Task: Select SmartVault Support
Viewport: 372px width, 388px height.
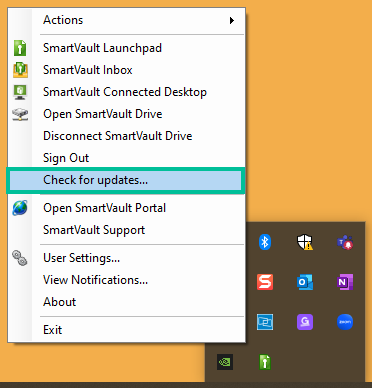Action: tap(126, 230)
